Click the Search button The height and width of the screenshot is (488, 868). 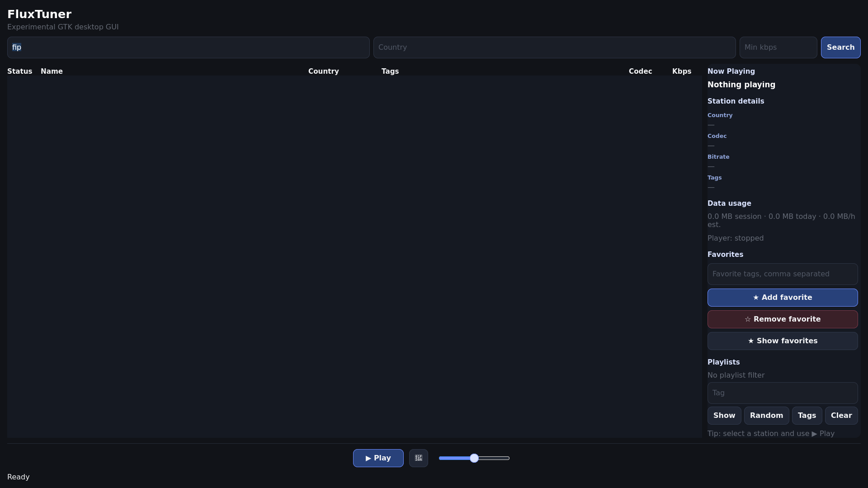(x=840, y=47)
